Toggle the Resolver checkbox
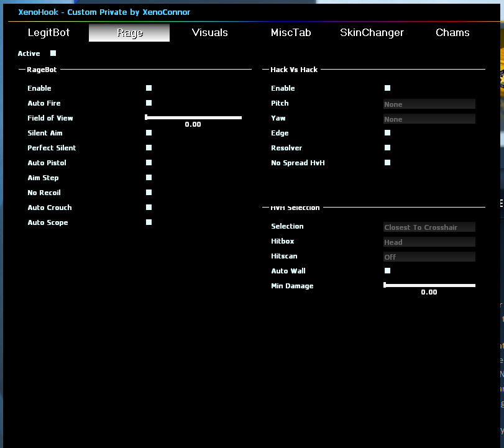 (x=388, y=147)
